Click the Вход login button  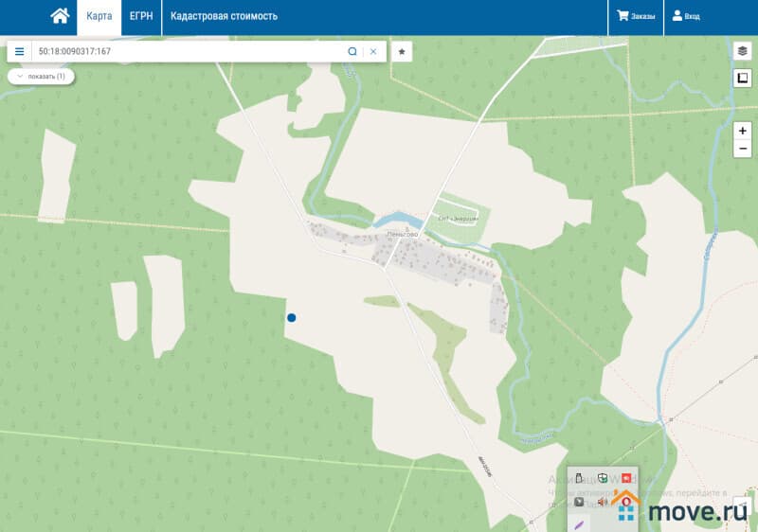(686, 16)
